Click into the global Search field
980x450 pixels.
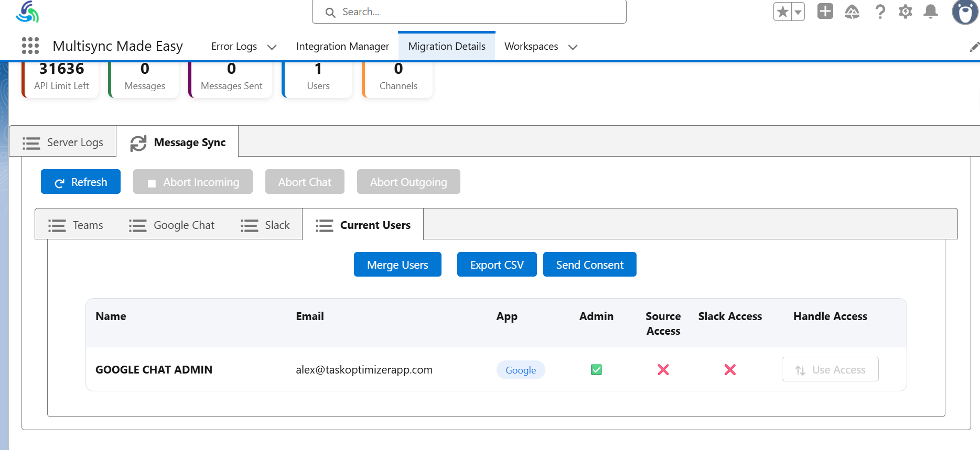pos(469,12)
